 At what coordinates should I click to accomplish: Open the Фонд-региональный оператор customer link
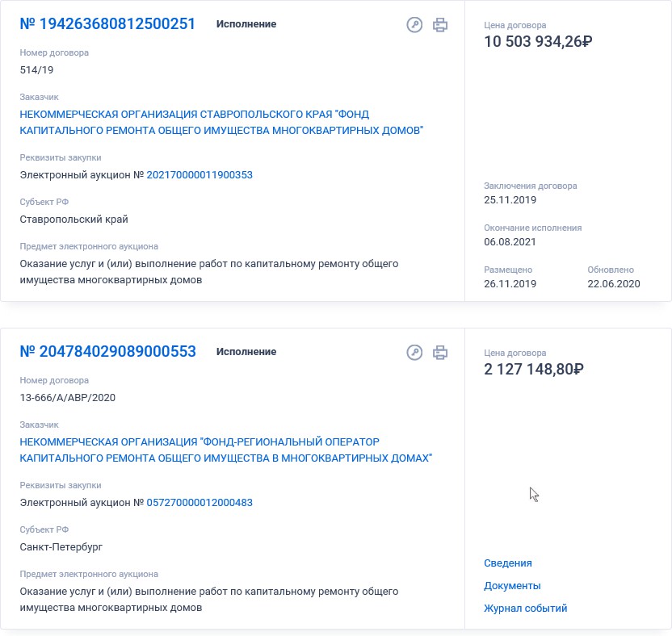tap(226, 450)
